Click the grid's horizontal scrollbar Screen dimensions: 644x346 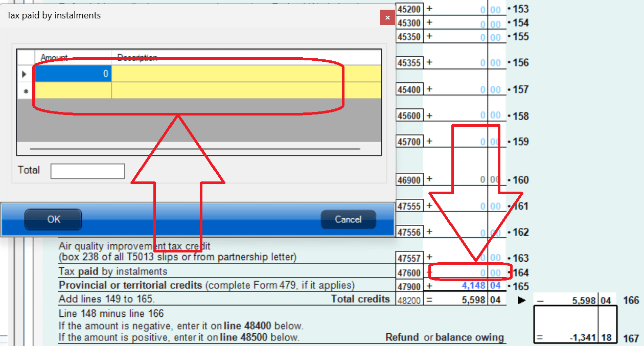(x=195, y=149)
